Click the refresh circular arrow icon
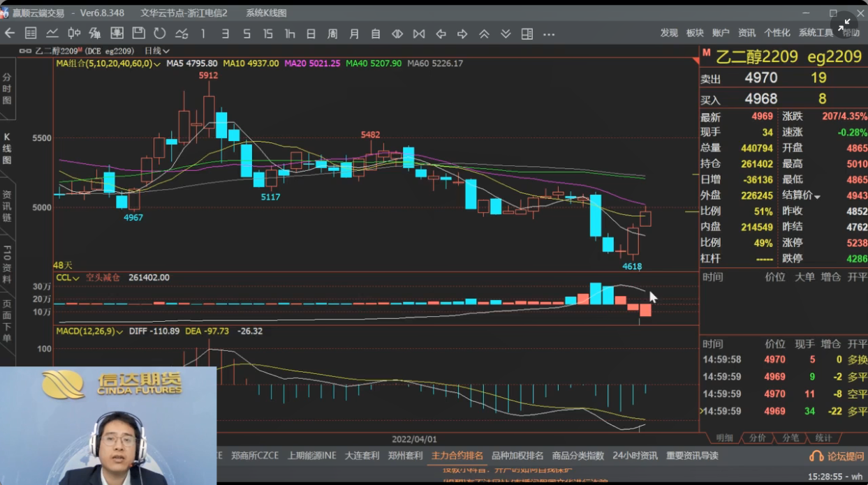Image resolution: width=868 pixels, height=485 pixels. [160, 33]
